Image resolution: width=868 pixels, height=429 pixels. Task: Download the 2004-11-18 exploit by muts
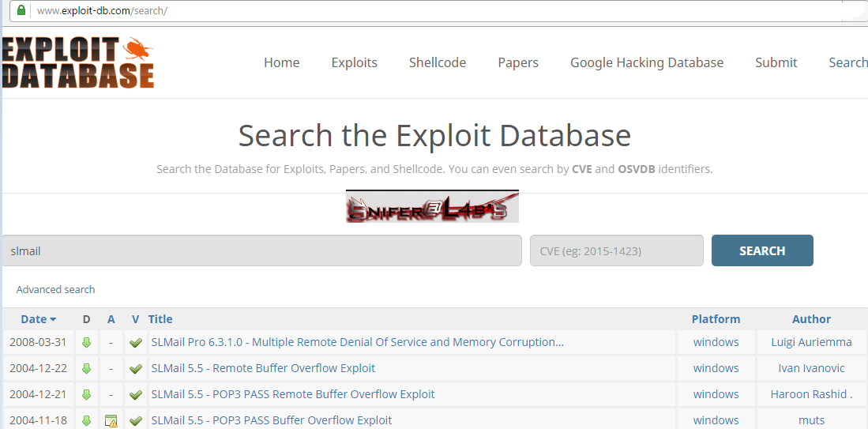click(86, 420)
